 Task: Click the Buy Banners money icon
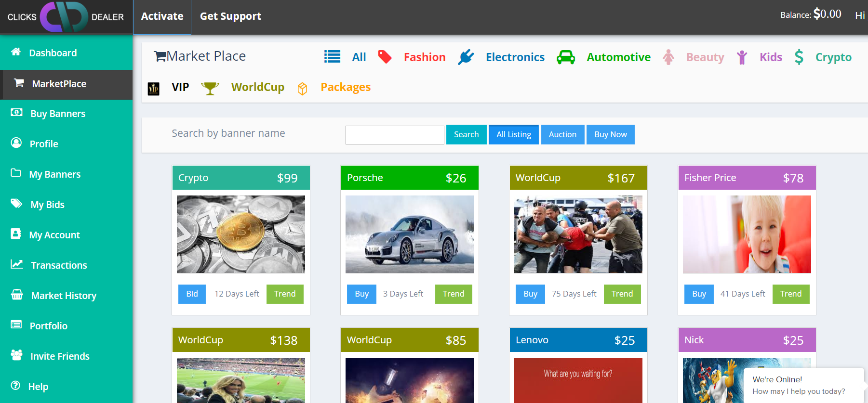[x=16, y=113]
